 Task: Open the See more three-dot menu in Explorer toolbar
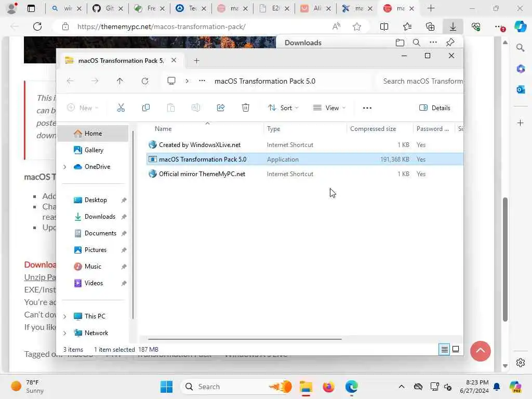[367, 108]
